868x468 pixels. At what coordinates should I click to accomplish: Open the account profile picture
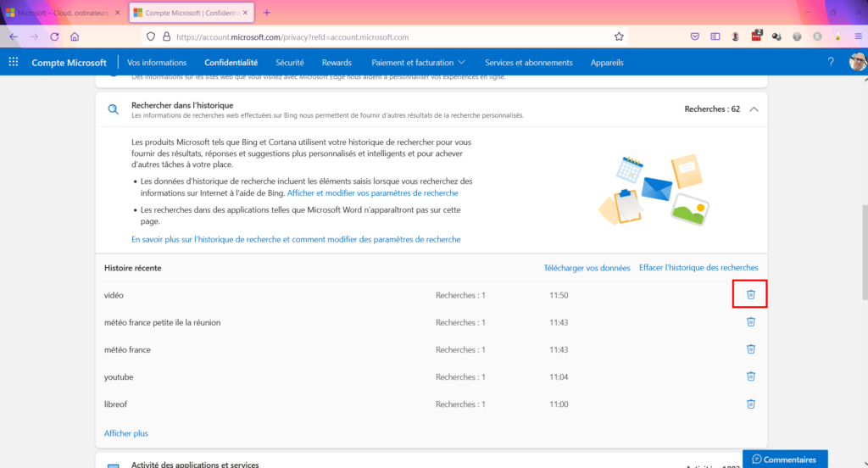858,62
